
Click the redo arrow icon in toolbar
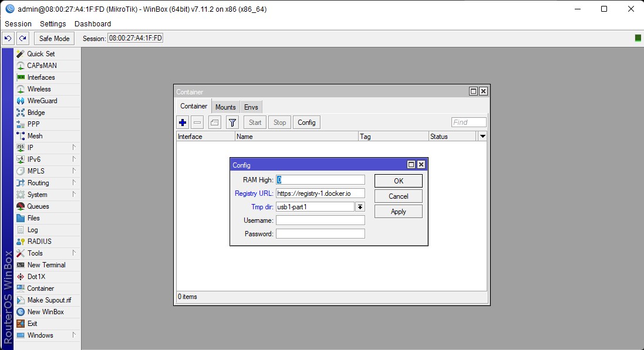[22, 38]
